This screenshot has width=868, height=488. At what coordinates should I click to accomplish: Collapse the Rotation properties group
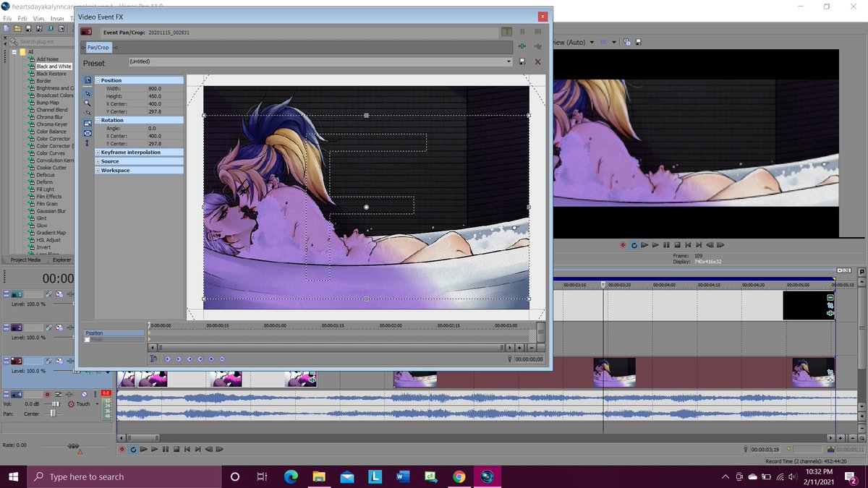98,120
